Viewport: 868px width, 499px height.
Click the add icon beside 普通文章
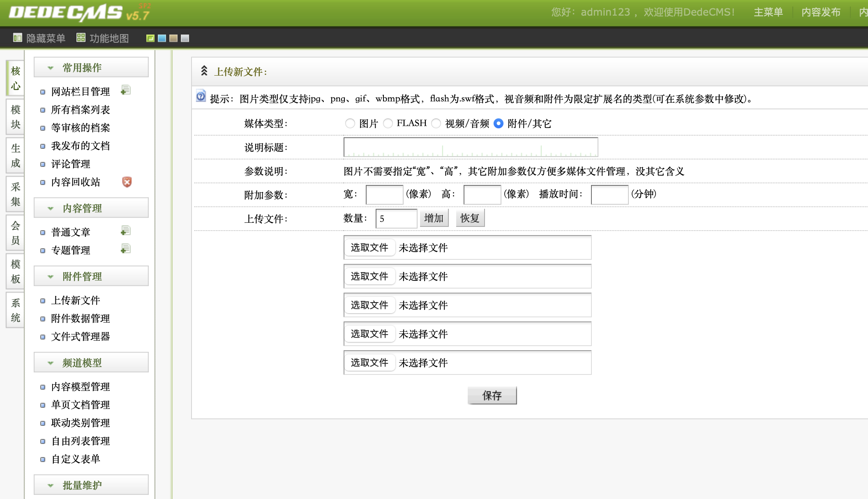click(126, 231)
